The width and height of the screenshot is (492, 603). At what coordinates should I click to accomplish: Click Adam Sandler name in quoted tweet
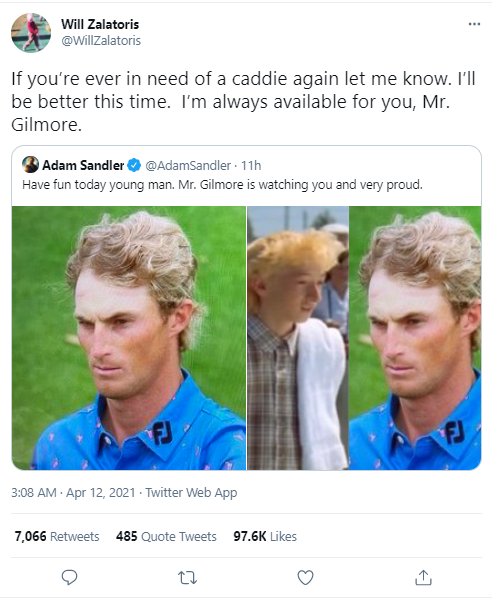(x=83, y=165)
